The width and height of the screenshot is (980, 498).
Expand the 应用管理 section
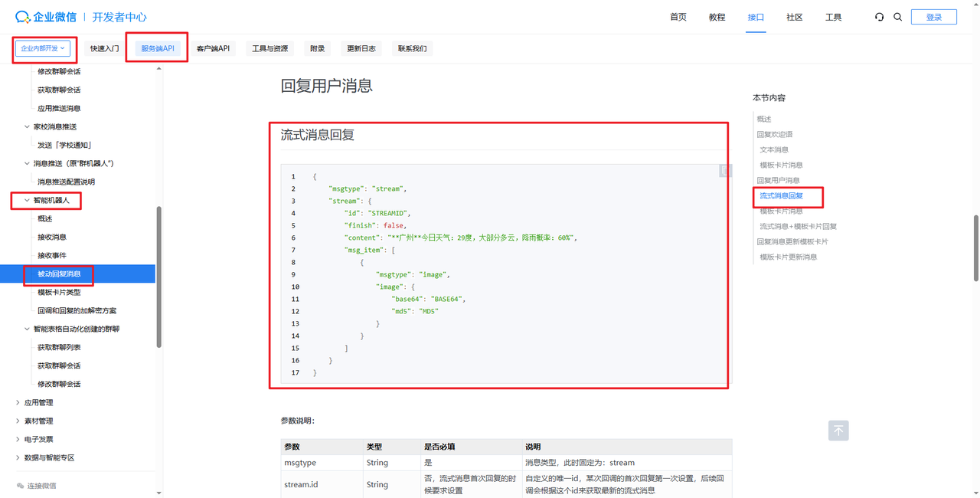[18, 402]
